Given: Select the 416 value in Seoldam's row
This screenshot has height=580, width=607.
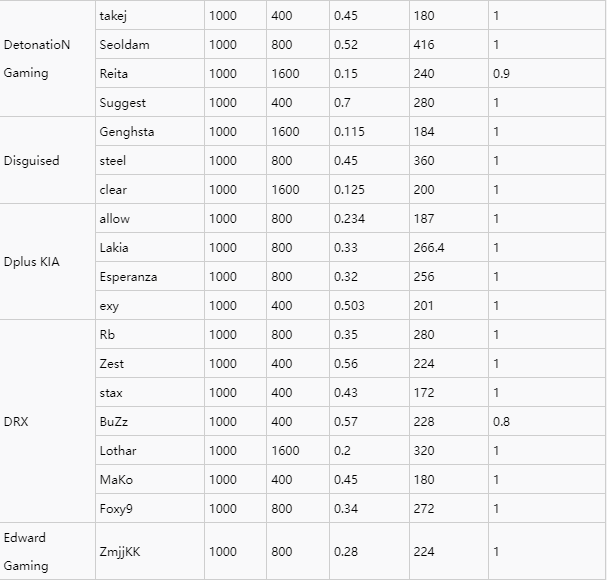Looking at the screenshot, I should (423, 45).
